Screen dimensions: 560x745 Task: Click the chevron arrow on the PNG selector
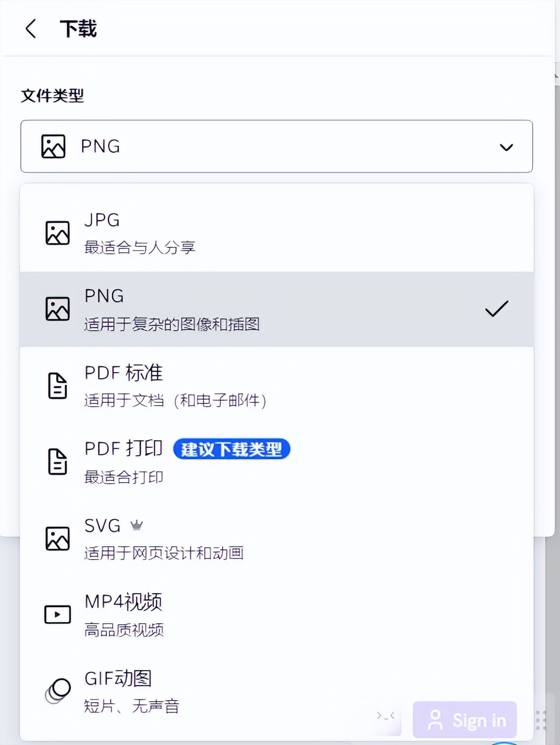point(505,146)
